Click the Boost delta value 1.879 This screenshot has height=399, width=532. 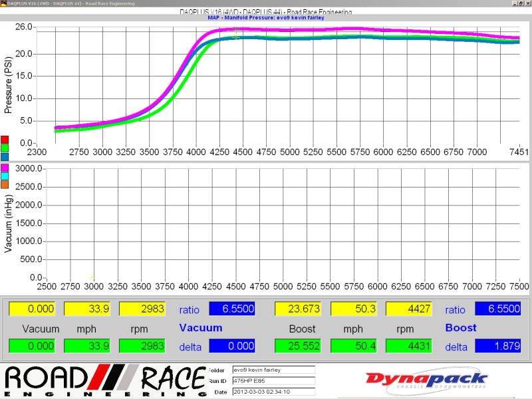pos(497,346)
